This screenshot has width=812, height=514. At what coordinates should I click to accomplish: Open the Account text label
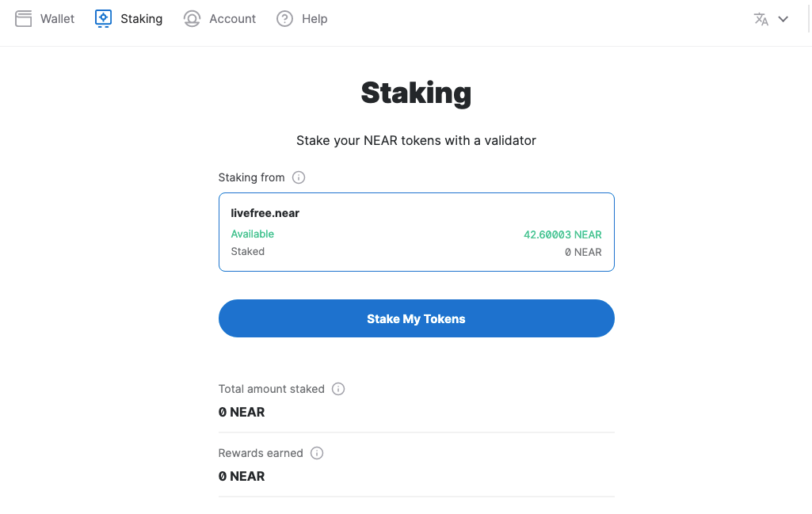(232, 18)
